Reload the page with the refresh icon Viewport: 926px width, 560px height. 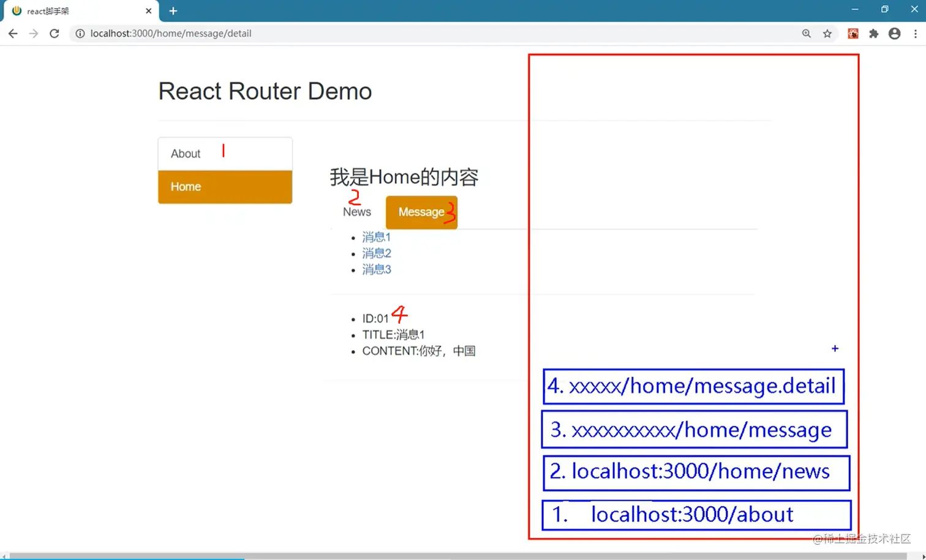pyautogui.click(x=55, y=34)
